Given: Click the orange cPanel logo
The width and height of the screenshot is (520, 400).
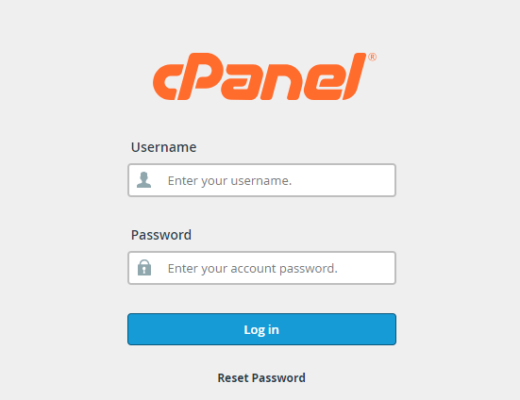Looking at the screenshot, I should [x=264, y=76].
